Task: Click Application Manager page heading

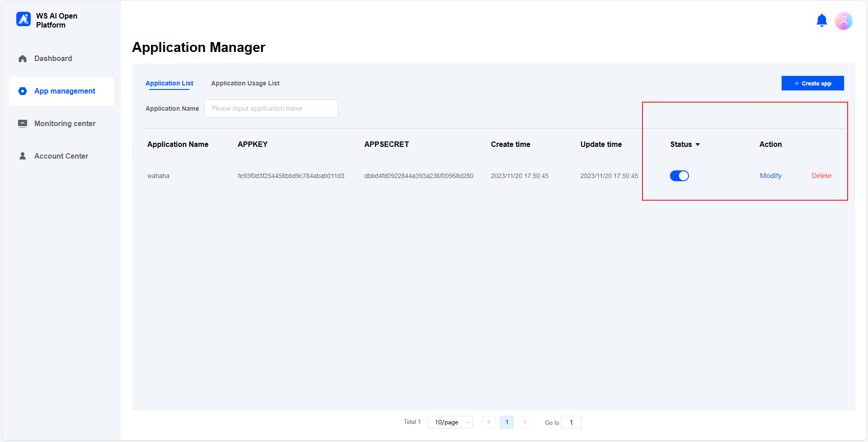Action: (198, 47)
